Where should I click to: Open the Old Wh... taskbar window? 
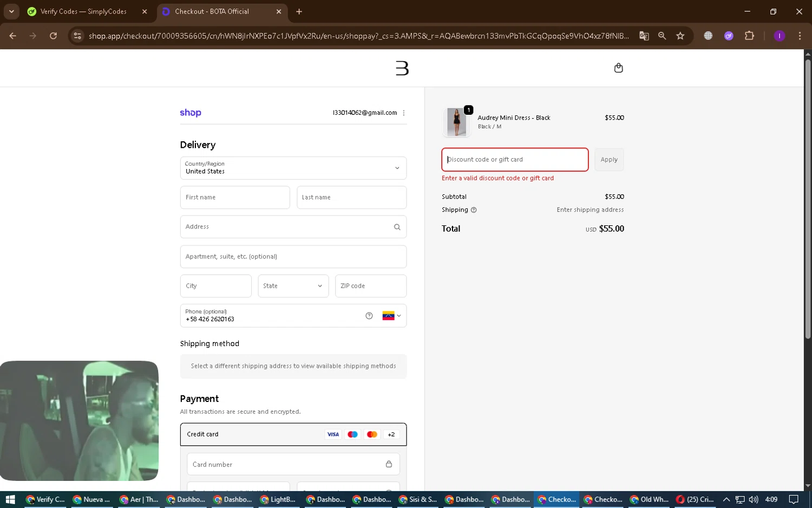[x=650, y=499]
